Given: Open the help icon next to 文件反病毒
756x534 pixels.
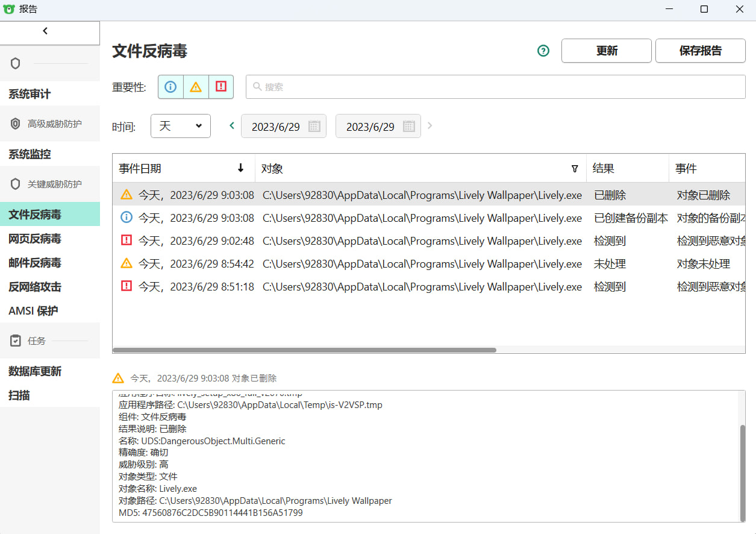Looking at the screenshot, I should tap(543, 51).
